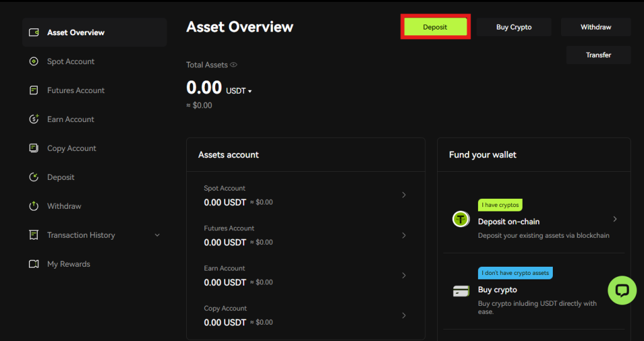644x341 pixels.
Task: Click the 'Assets account' panel heading
Action: (228, 155)
